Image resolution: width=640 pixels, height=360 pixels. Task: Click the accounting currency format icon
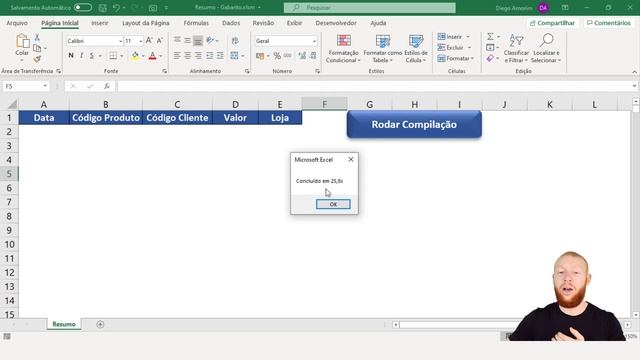pos(260,56)
